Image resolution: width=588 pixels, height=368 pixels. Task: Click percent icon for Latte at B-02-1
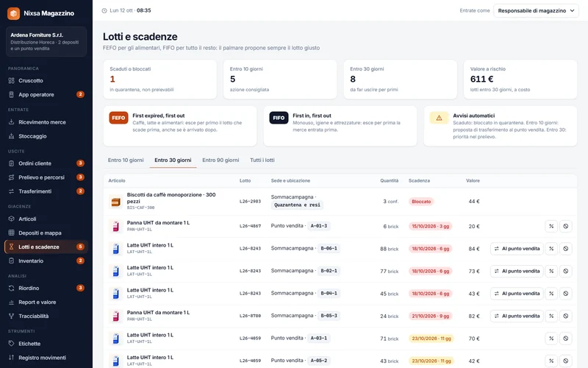[x=551, y=271]
